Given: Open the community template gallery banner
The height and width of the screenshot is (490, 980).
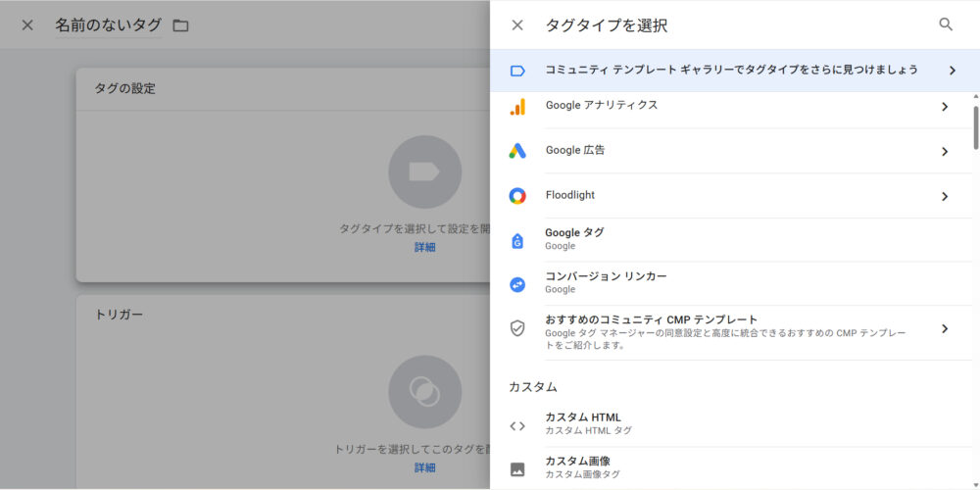Looking at the screenshot, I should point(731,71).
